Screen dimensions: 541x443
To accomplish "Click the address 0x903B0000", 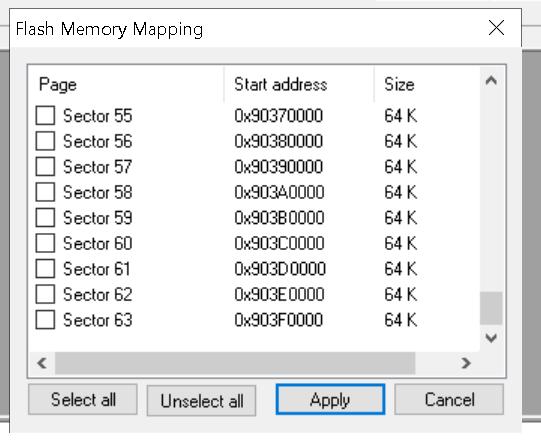I will (279, 218).
